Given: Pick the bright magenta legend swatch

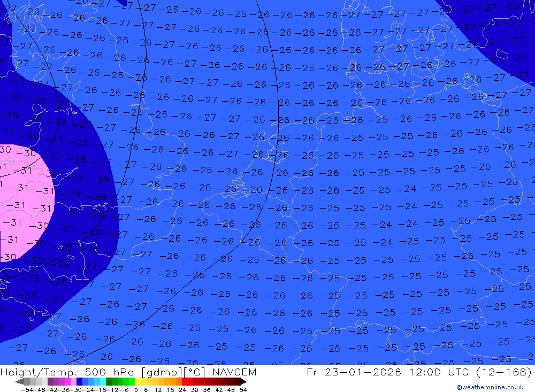Looking at the screenshot, I should tap(67, 382).
